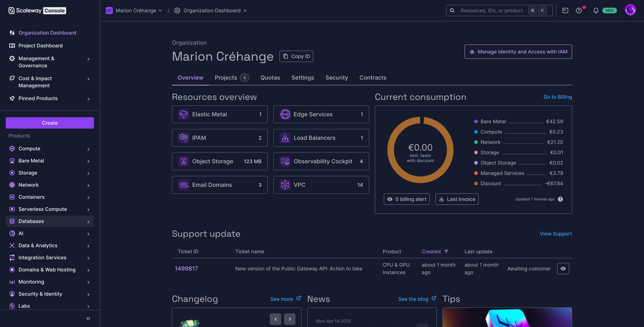Click the Bare Metal sidebar icon

coord(12,161)
